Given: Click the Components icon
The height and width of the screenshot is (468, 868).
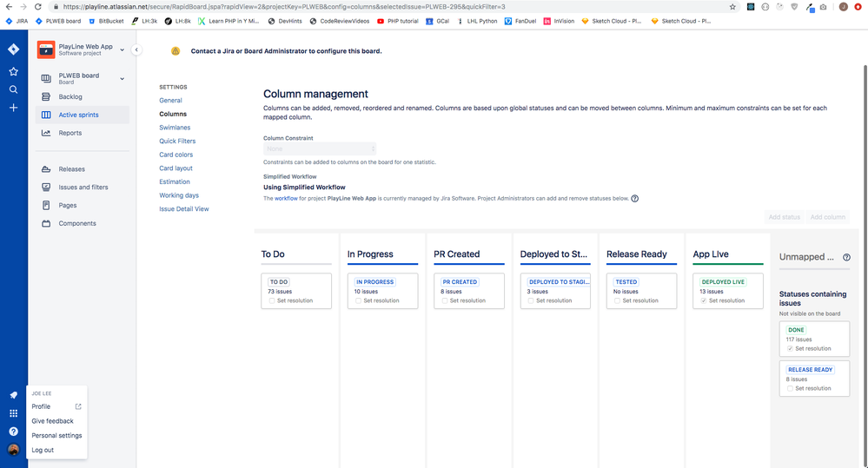Looking at the screenshot, I should click(46, 223).
